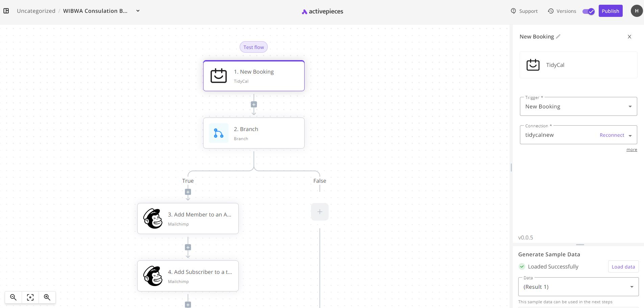The width and height of the screenshot is (644, 308).
Task: Click the v0.0.5 version text
Action: pos(525,237)
